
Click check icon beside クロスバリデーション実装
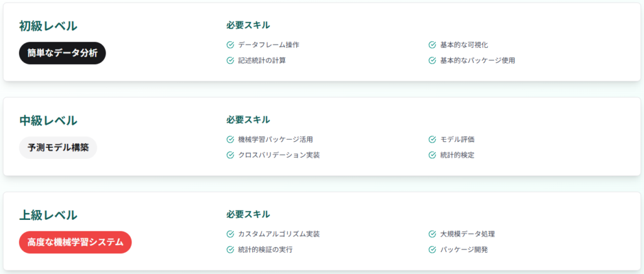coord(230,155)
